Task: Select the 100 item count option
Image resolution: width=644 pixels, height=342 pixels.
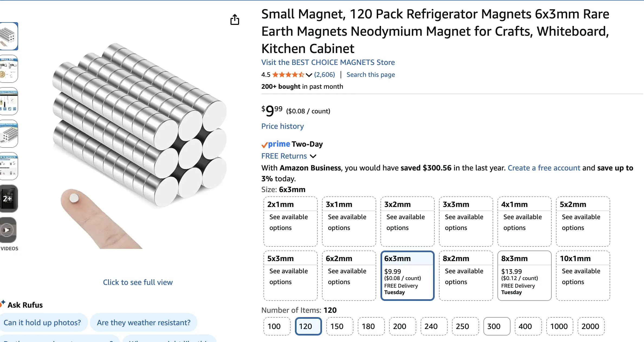Action: pyautogui.click(x=277, y=326)
